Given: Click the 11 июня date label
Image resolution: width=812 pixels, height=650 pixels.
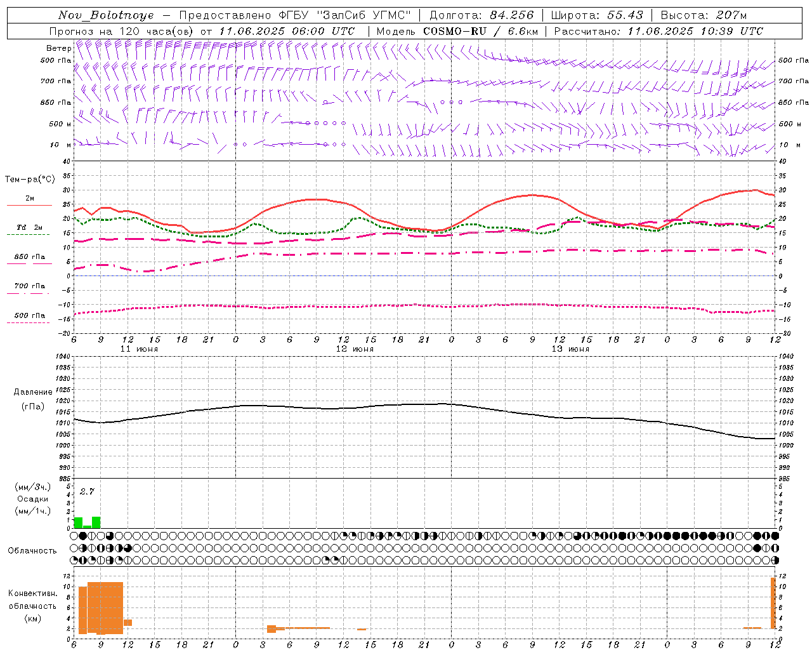Looking at the screenshot, I should (x=139, y=348).
